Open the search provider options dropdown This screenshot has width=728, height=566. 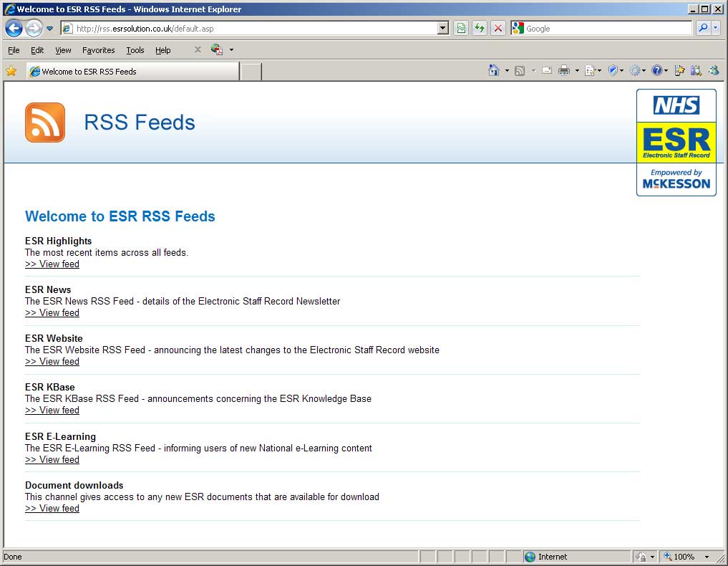click(x=715, y=29)
